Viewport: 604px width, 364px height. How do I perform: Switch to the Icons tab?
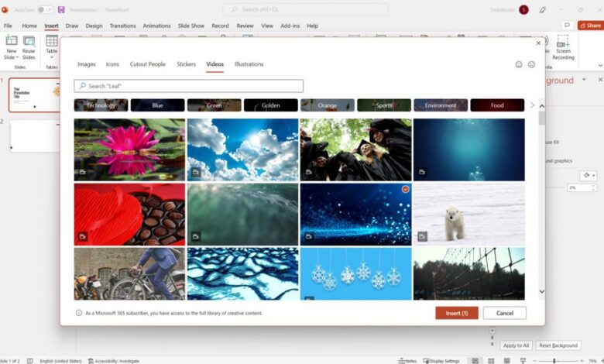click(x=112, y=64)
